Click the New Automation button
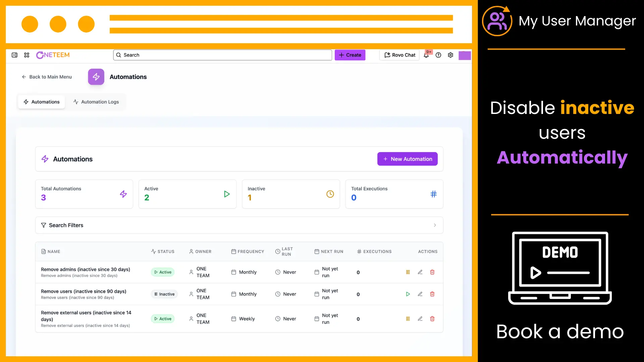644x362 pixels. [x=407, y=159]
